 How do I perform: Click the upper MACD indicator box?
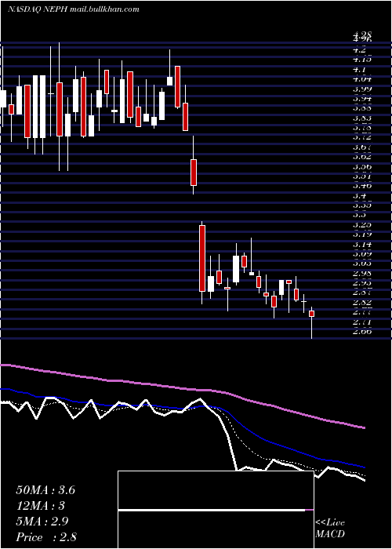pyautogui.click(x=216, y=490)
